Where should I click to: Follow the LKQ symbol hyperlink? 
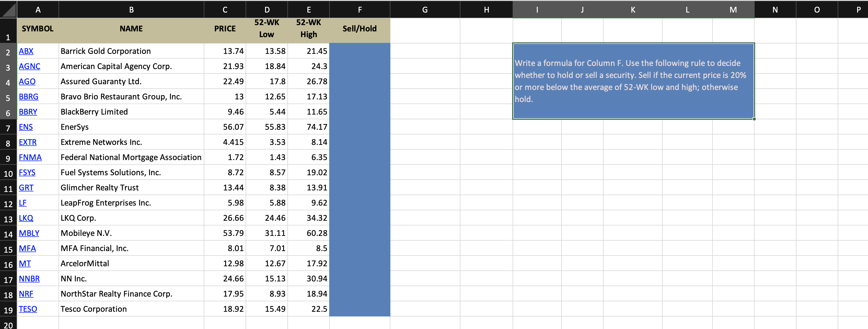tap(26, 218)
